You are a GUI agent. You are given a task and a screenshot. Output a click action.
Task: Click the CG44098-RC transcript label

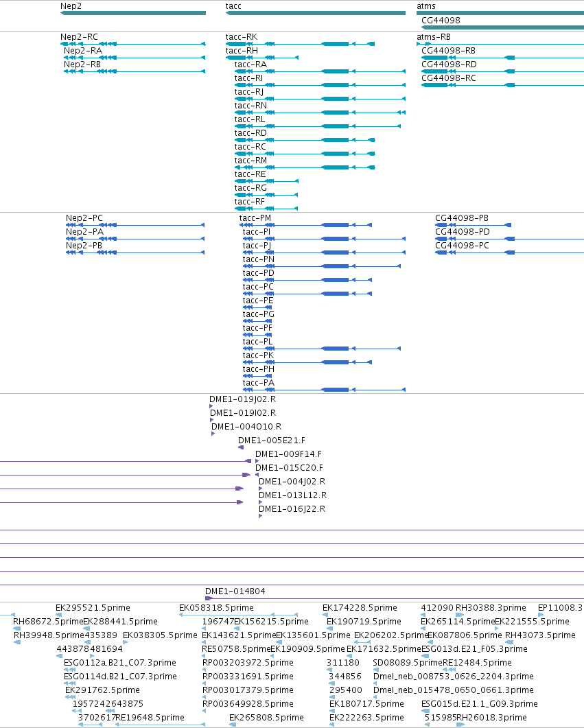pyautogui.click(x=448, y=78)
